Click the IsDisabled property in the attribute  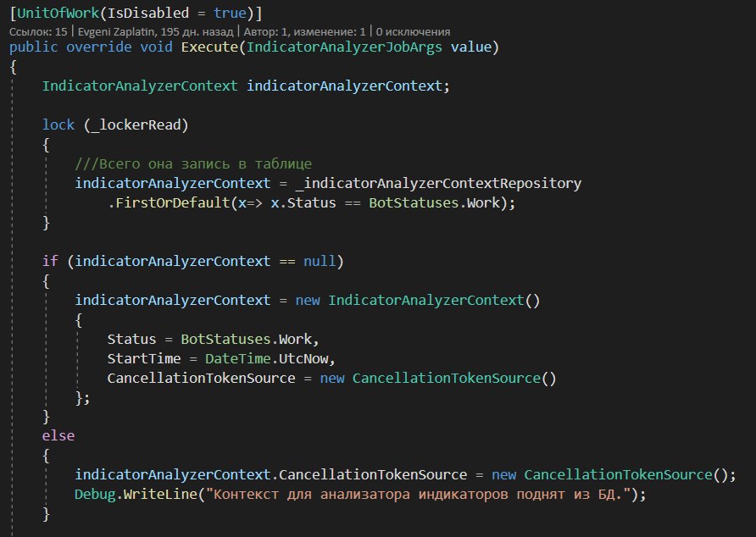(148, 13)
